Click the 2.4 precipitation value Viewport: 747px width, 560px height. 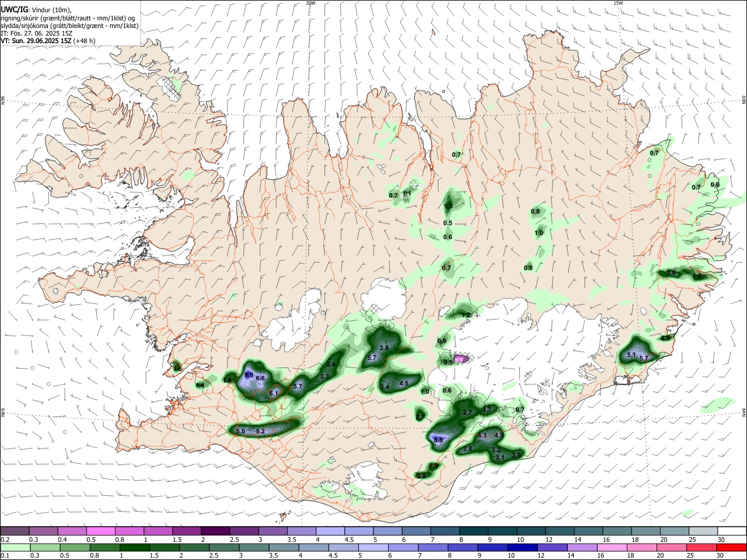(331, 364)
